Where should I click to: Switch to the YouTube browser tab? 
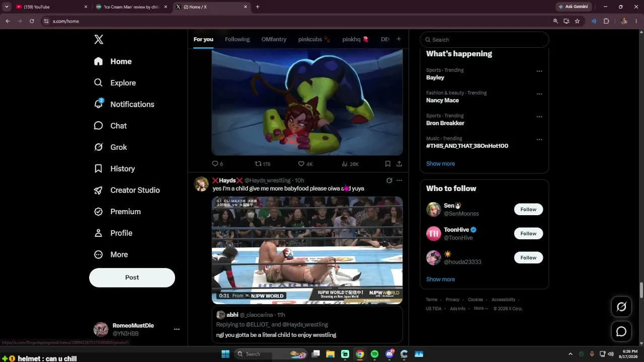[50, 7]
